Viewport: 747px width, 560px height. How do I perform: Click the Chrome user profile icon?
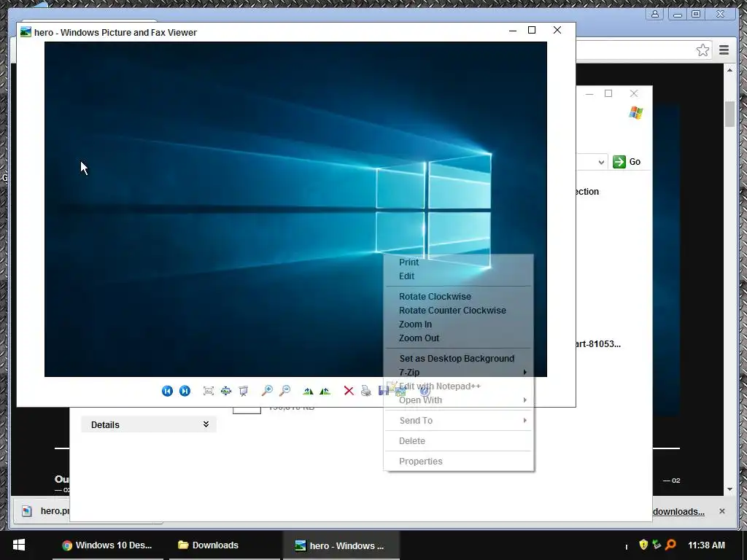pos(656,14)
